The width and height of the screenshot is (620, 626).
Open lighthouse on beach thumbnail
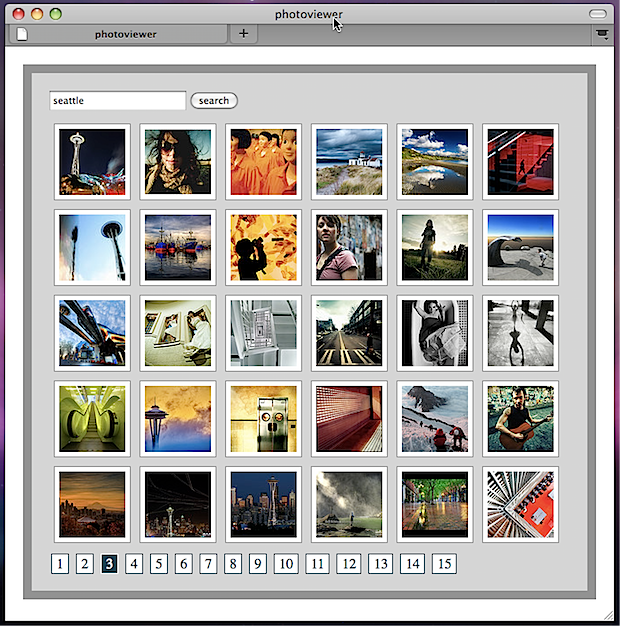[x=349, y=162]
